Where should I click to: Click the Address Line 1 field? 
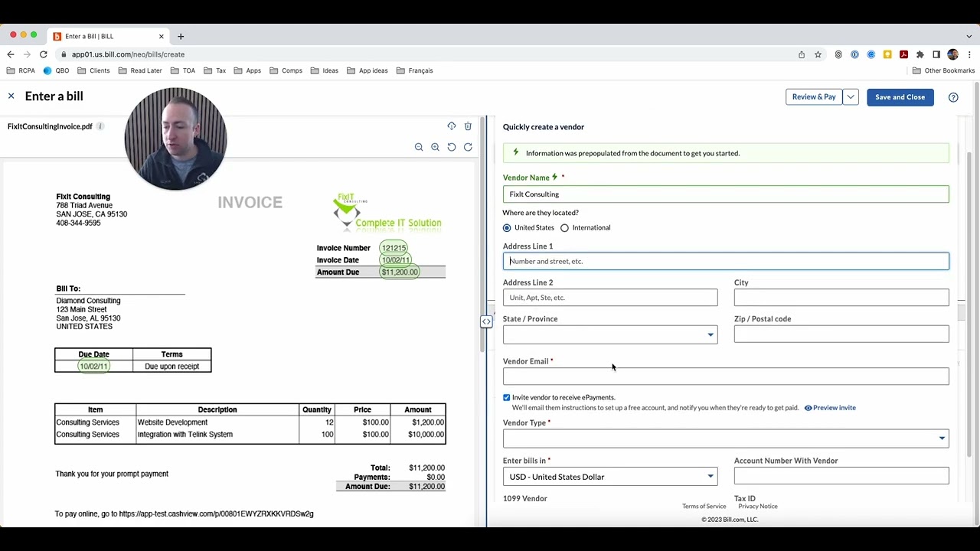(x=726, y=261)
